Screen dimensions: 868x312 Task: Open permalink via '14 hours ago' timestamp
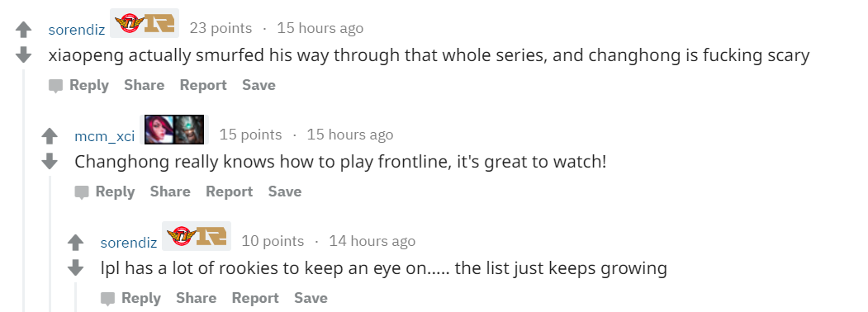pyautogui.click(x=372, y=241)
